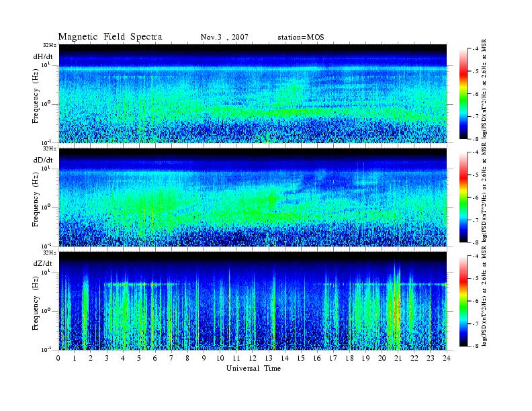Click the dZ/dt spectrogram plot

pyautogui.click(x=253, y=301)
